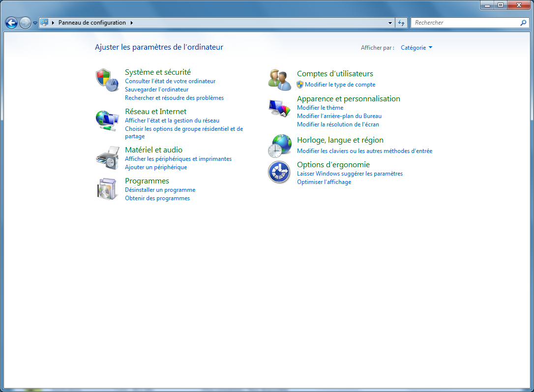Open Réseau et Internet category
534x392 pixels.
coord(156,111)
